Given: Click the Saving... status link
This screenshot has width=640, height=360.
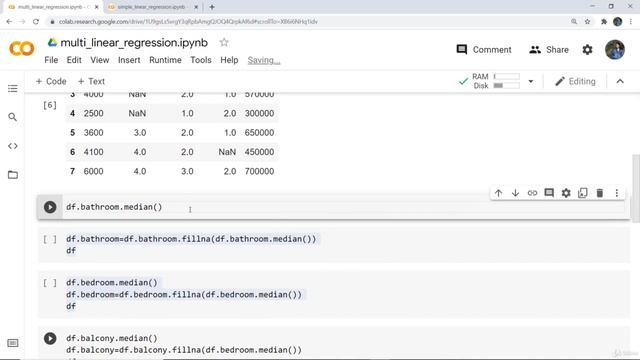Looking at the screenshot, I should [x=264, y=60].
